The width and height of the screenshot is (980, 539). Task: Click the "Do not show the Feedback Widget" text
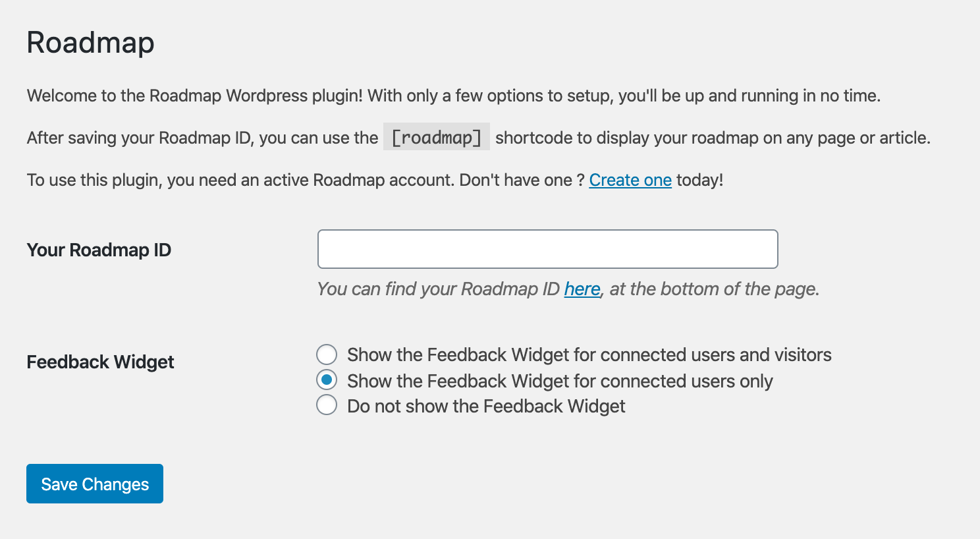point(486,406)
